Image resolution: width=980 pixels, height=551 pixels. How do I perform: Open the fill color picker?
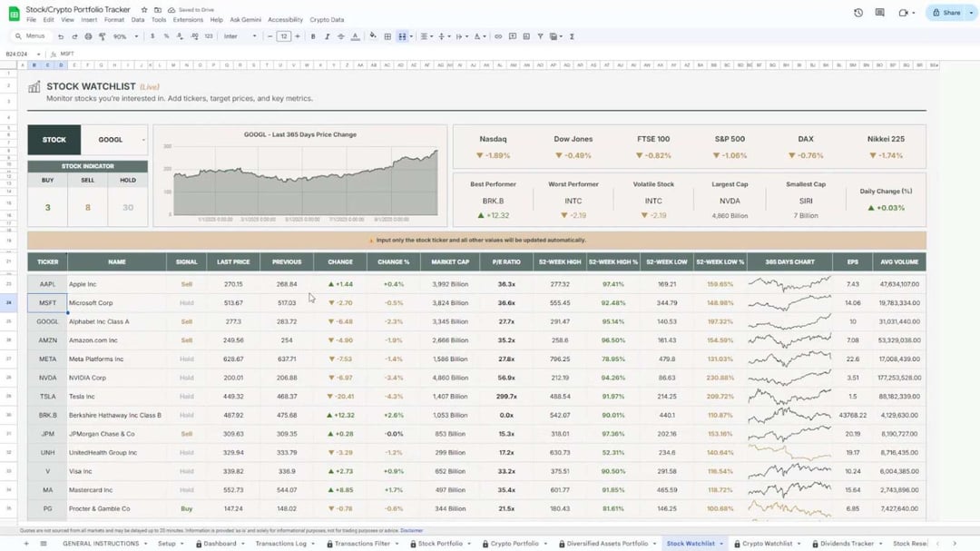pos(373,36)
